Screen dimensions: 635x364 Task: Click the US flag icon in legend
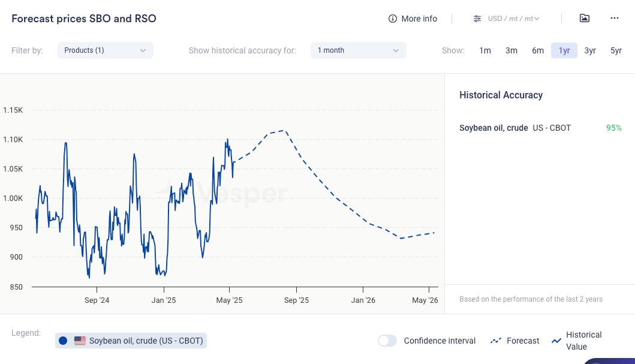[80, 341]
